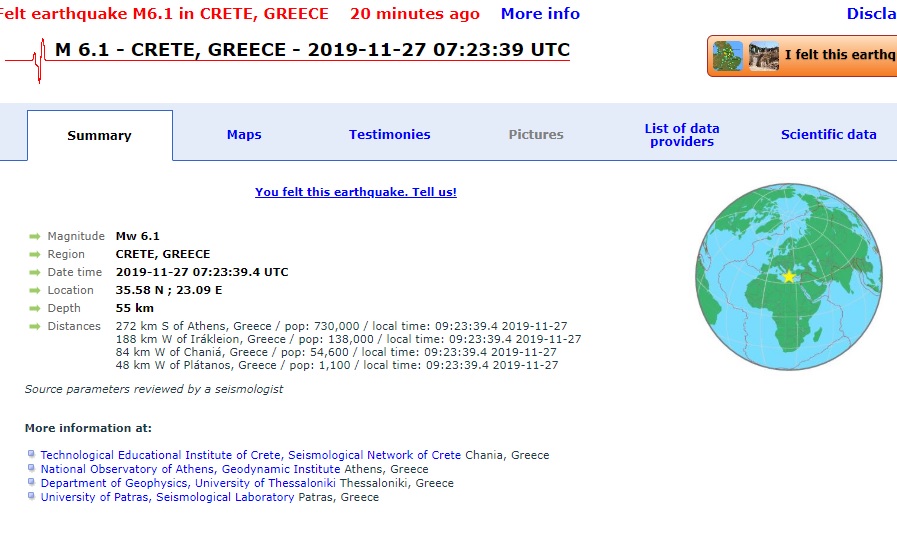Select the Pictures tab
This screenshot has width=897, height=541.
(x=536, y=135)
